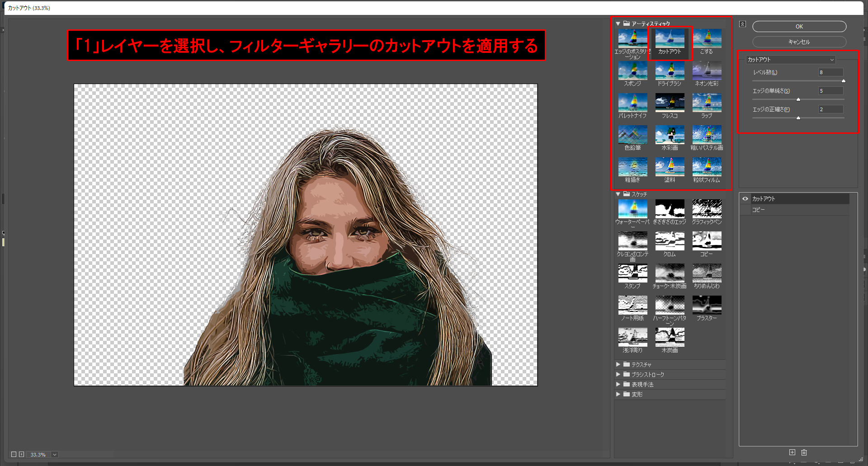Select the カットアウト filter thumbnail

[670, 39]
